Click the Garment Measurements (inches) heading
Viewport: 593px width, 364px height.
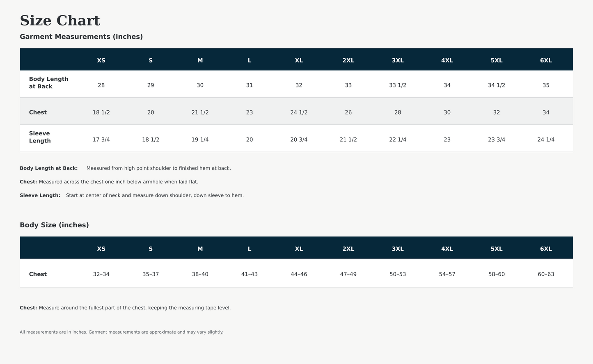coord(81,37)
